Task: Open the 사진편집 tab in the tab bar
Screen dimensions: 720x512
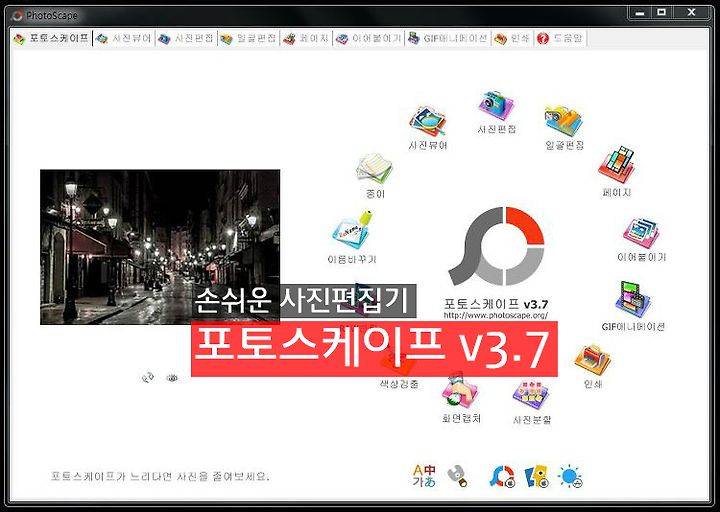Action: (x=186, y=39)
